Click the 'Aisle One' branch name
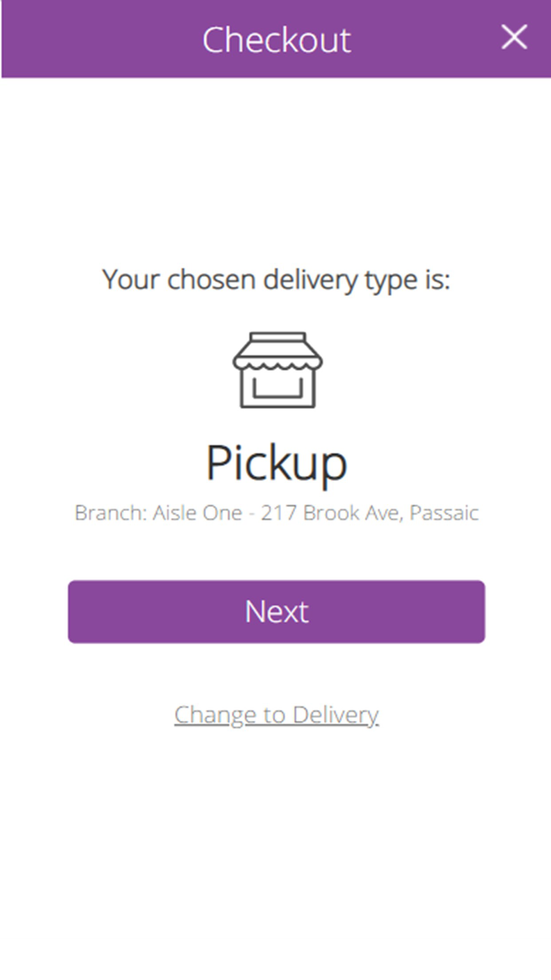Image resolution: width=551 pixels, height=980 pixels. (x=197, y=513)
